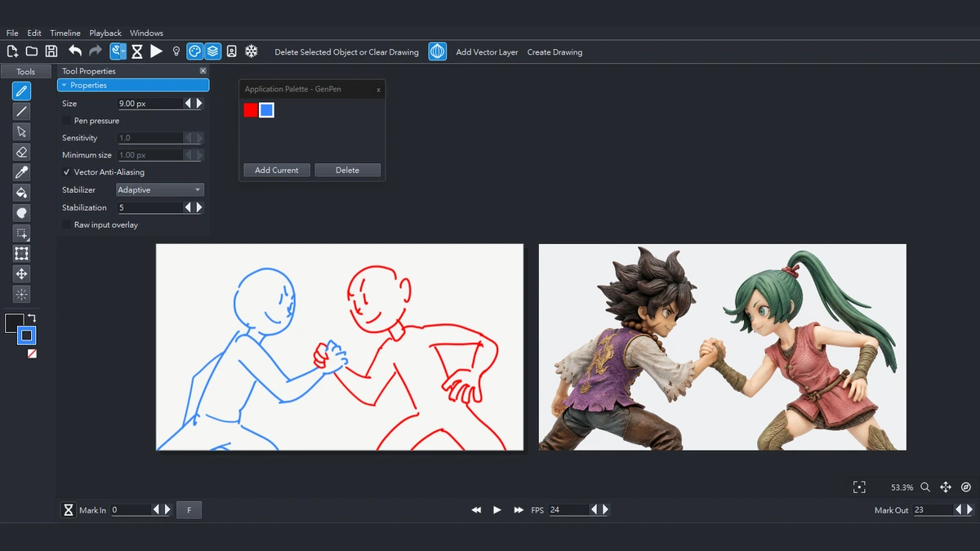
Task: Toggle the F button beside Mark In
Action: 189,510
